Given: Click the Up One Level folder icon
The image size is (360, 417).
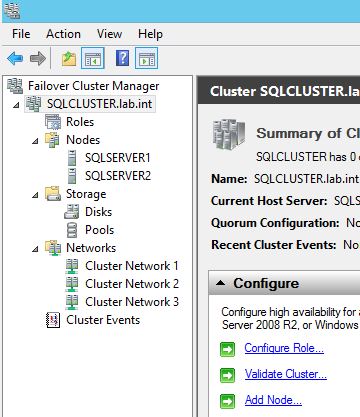Looking at the screenshot, I should tap(69, 58).
